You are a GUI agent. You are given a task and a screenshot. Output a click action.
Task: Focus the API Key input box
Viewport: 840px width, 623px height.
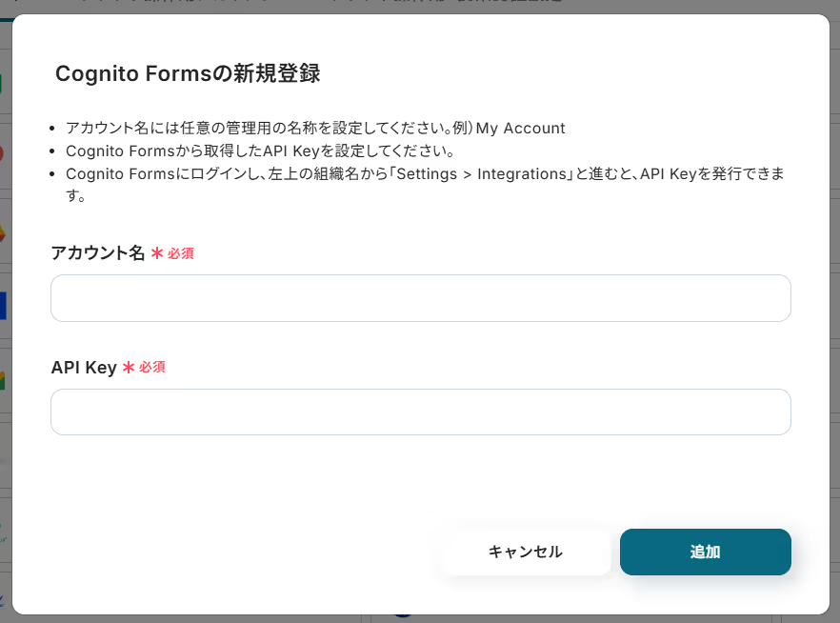click(420, 412)
